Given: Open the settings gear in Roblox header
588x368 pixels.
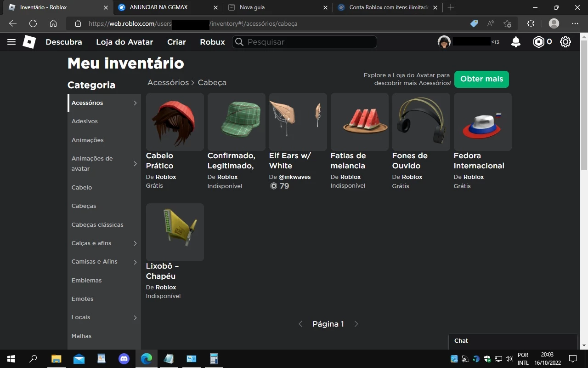Looking at the screenshot, I should pos(565,42).
